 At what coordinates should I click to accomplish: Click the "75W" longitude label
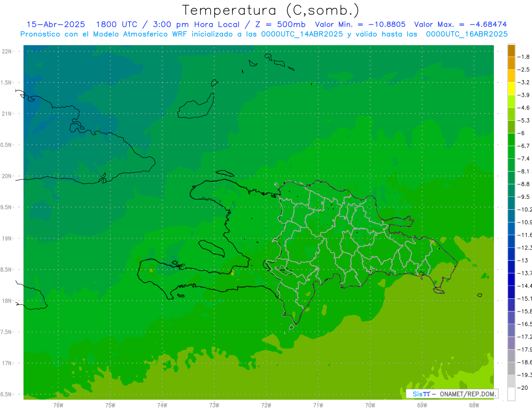click(110, 405)
